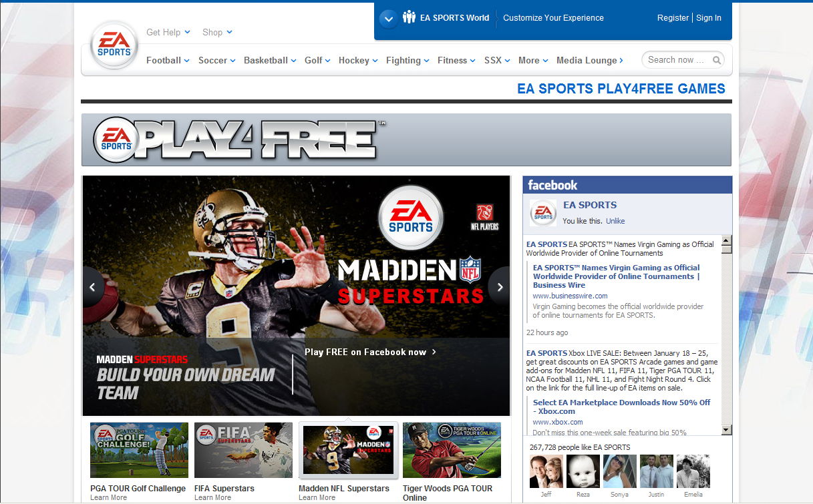
Task: Open Select EA Marketplace Downloads link
Action: pyautogui.click(x=621, y=407)
